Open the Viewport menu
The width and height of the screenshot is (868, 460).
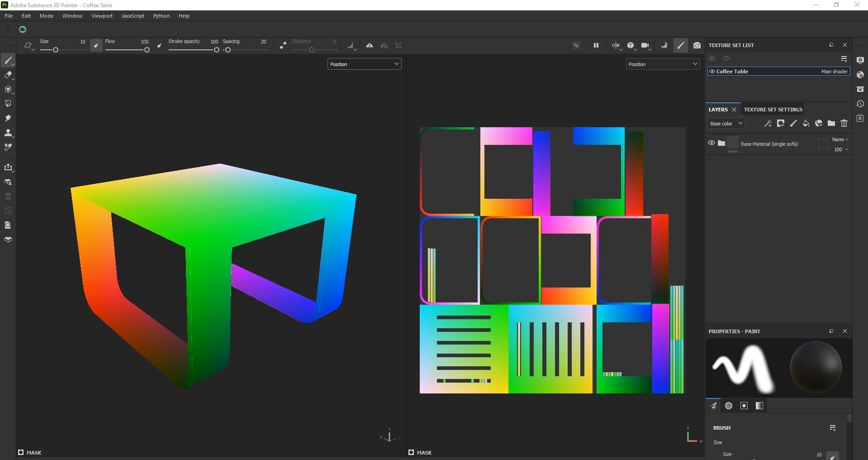[x=102, y=16]
